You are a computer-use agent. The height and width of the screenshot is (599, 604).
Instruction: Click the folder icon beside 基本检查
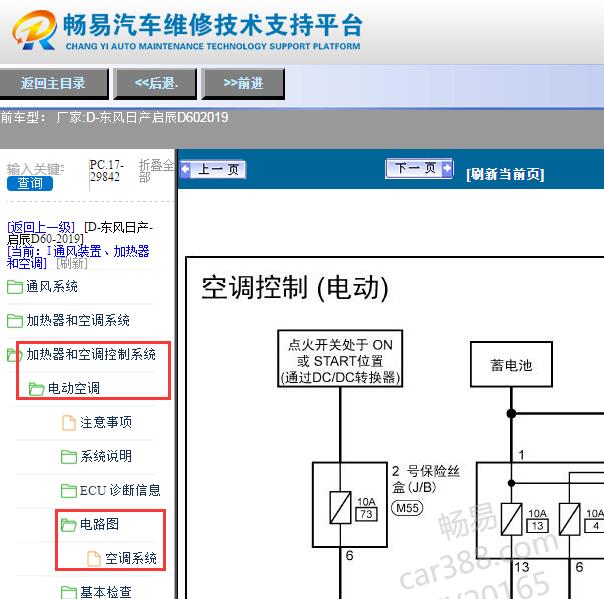click(x=69, y=592)
